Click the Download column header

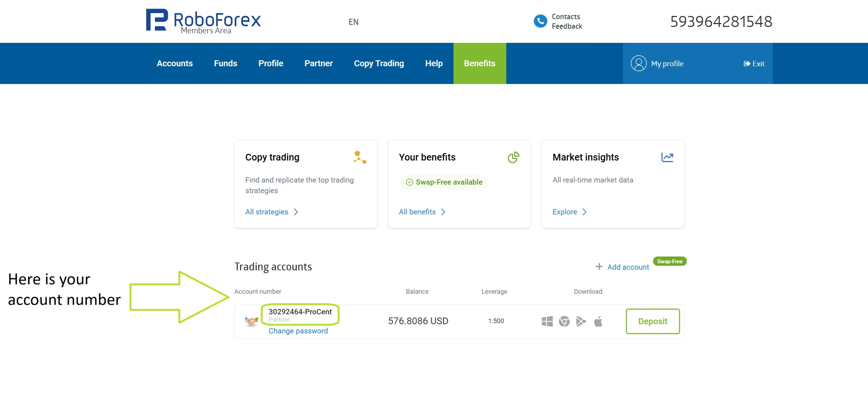[588, 292]
